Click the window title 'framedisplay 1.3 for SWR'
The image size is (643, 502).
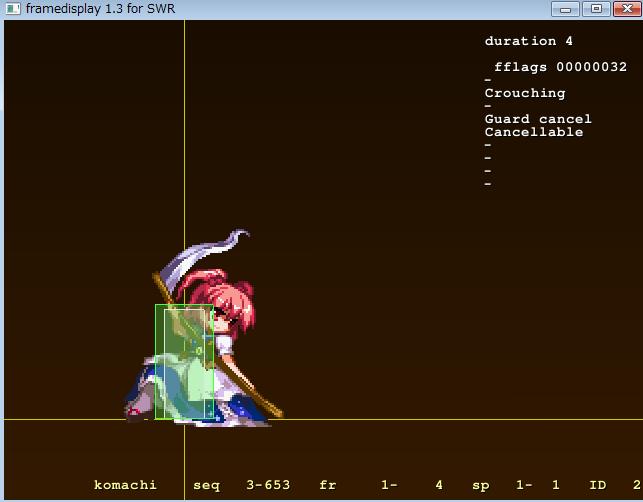pyautogui.click(x=100, y=9)
